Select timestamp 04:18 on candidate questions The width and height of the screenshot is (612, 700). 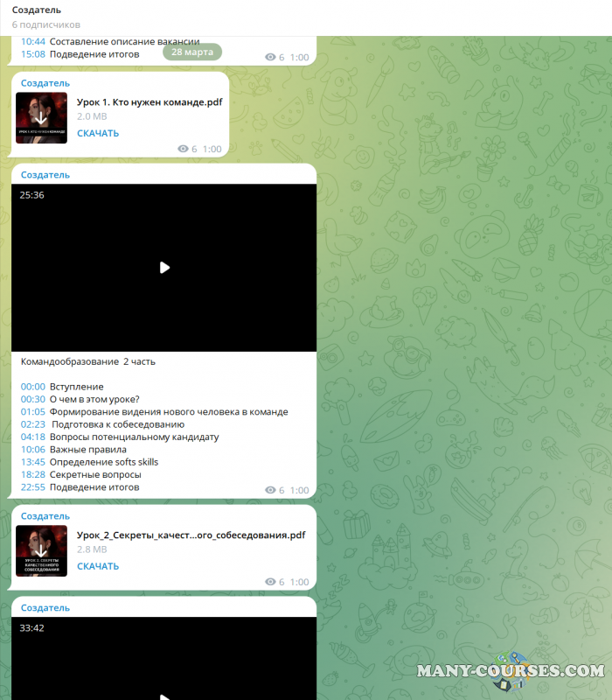[32, 437]
